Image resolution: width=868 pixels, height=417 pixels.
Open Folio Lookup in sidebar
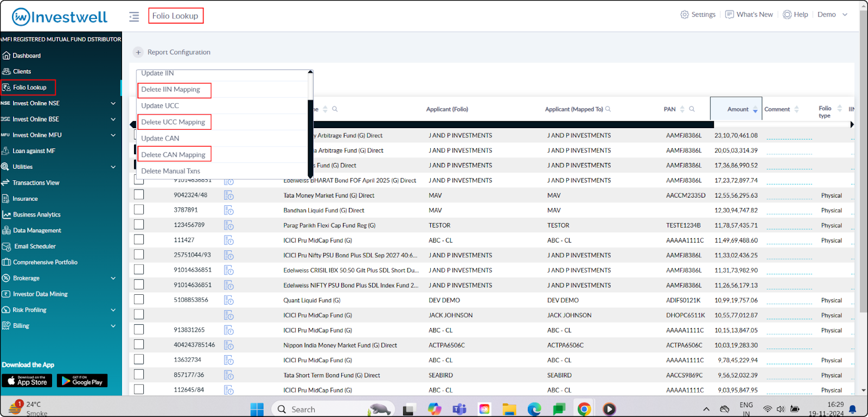pyautogui.click(x=29, y=87)
